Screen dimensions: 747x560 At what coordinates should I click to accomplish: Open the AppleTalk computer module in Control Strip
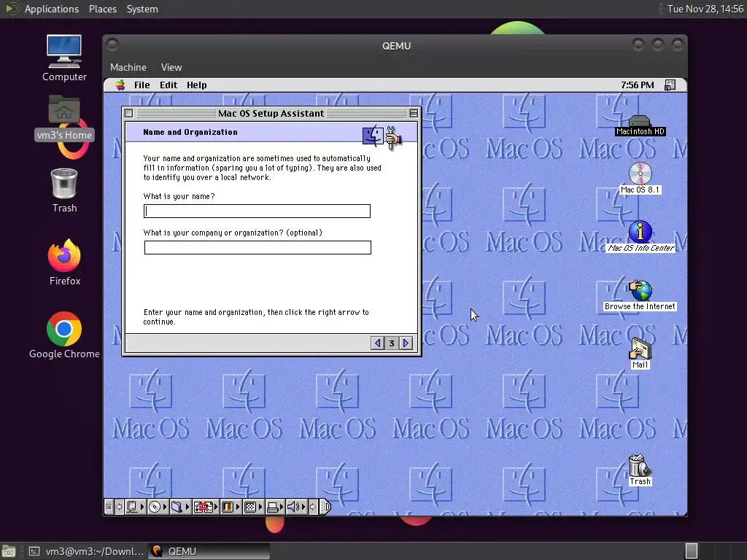click(x=135, y=507)
